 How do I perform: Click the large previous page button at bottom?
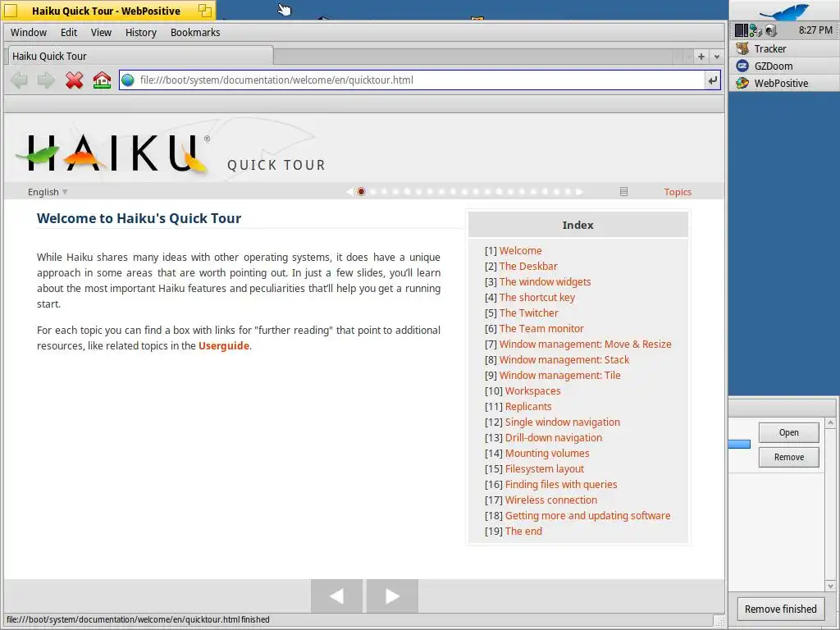pos(336,596)
